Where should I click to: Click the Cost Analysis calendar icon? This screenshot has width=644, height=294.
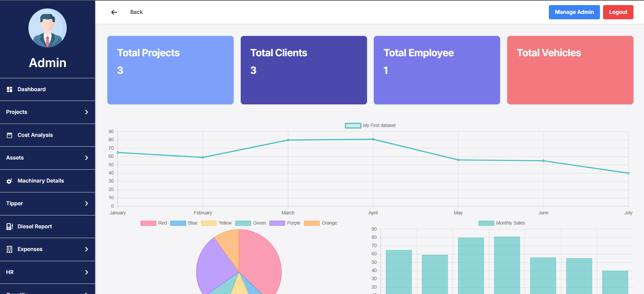tap(9, 135)
